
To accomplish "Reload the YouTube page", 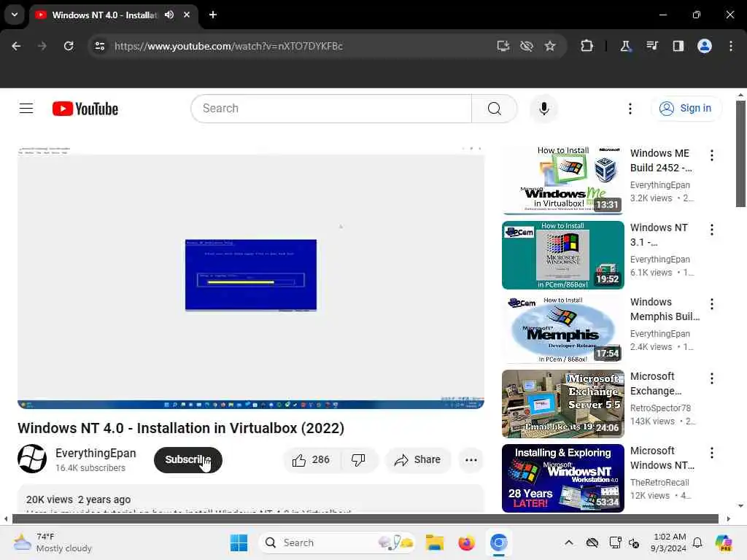I will 69,46.
